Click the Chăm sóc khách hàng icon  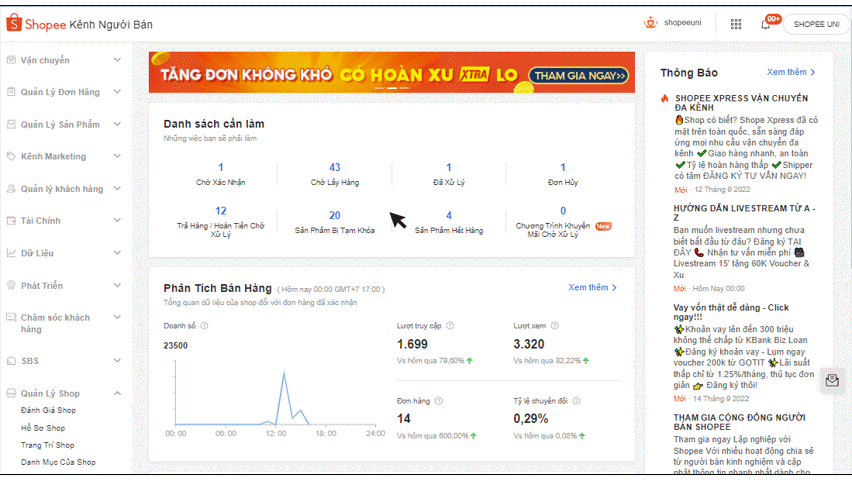11,317
